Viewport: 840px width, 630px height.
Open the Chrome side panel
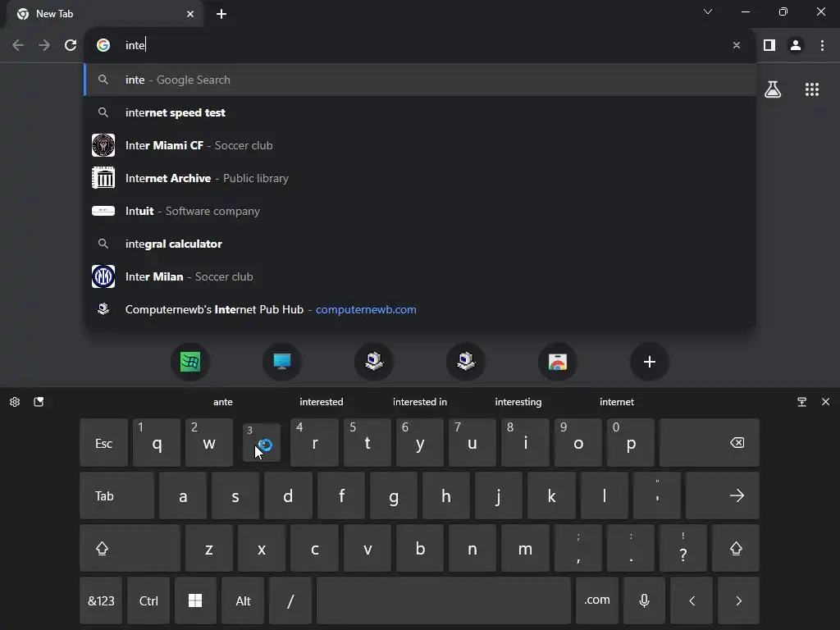769,45
